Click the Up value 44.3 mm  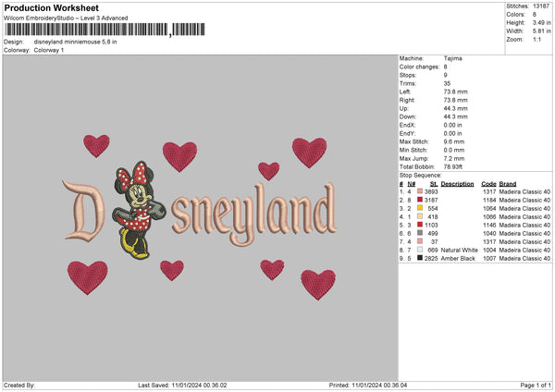[455, 108]
